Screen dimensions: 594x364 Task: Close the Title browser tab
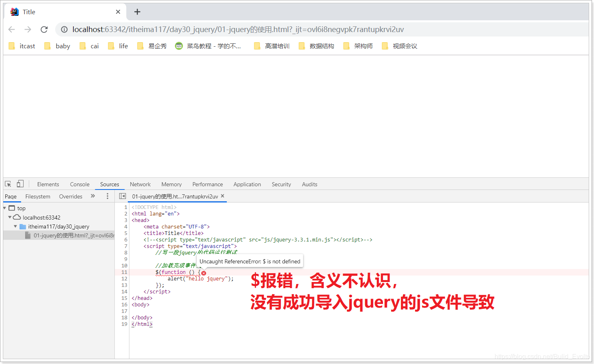118,12
